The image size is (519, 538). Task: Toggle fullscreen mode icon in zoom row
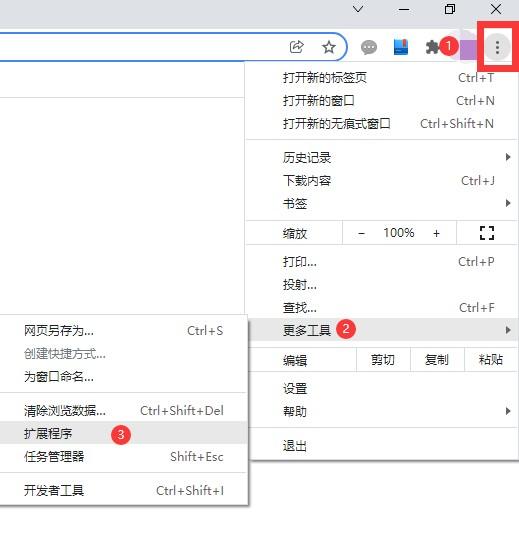pos(486,233)
